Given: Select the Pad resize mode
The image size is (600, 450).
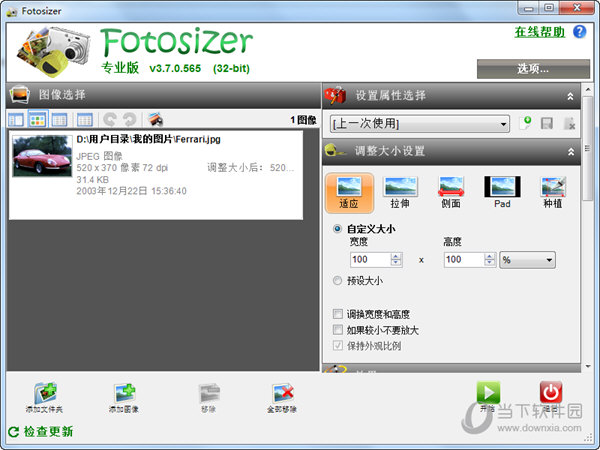Looking at the screenshot, I should [502, 192].
